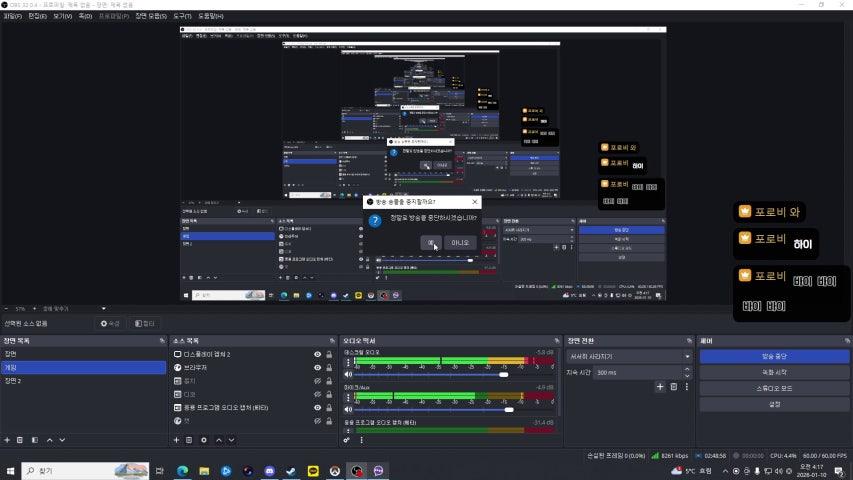Open the 파일(F) menu
The image size is (853, 480).
(x=13, y=16)
